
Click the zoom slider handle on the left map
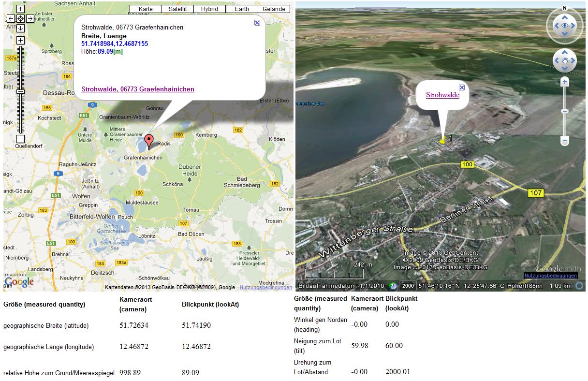click(x=20, y=91)
